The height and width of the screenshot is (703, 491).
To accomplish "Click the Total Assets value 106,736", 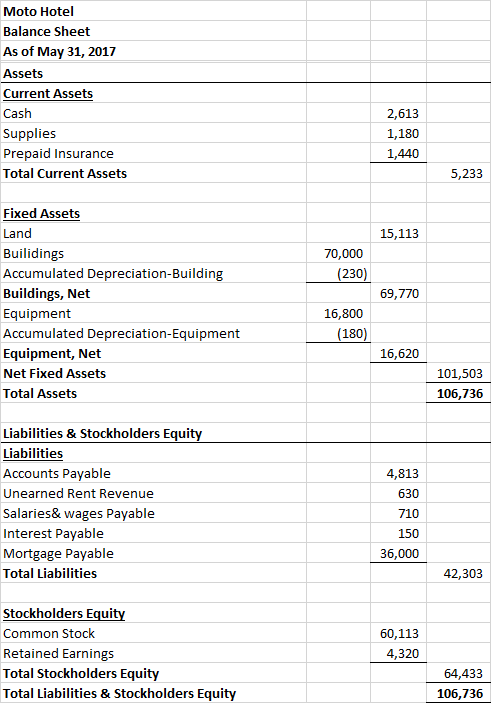I will tap(460, 394).
